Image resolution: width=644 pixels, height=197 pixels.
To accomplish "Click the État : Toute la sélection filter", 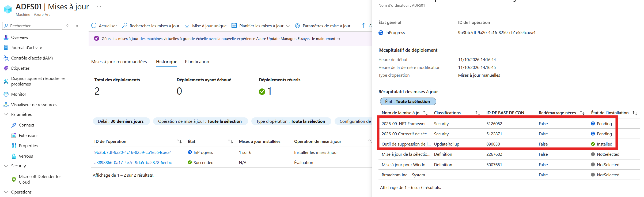I will point(408,101).
